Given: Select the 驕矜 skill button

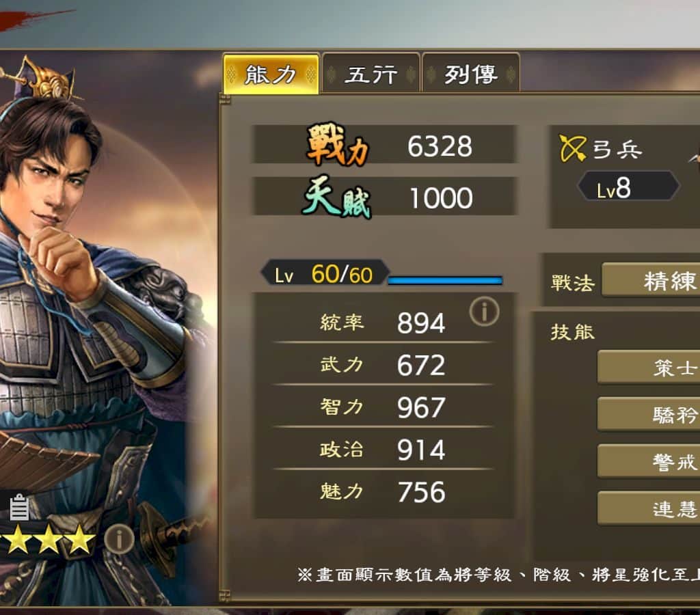Looking at the screenshot, I should click(649, 415).
